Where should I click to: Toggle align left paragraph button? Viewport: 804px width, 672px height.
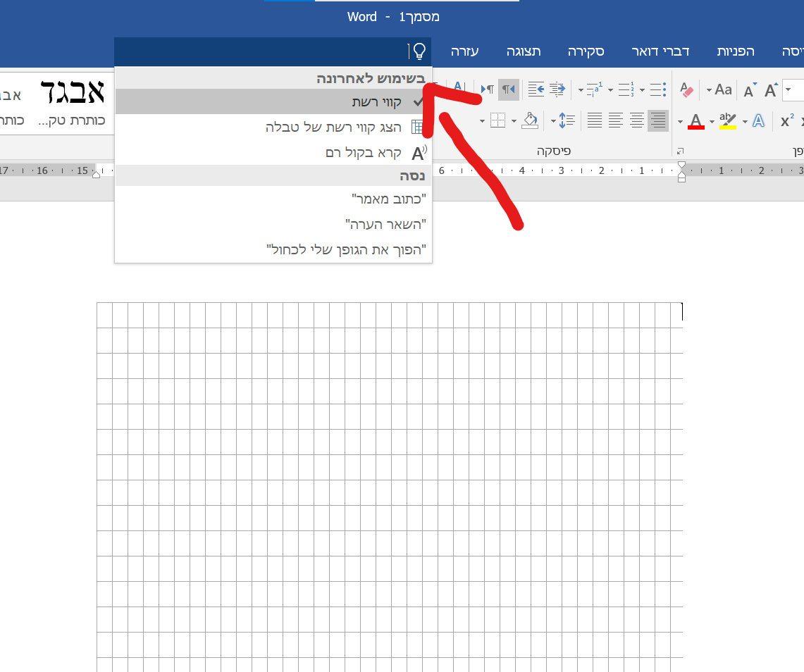click(616, 121)
